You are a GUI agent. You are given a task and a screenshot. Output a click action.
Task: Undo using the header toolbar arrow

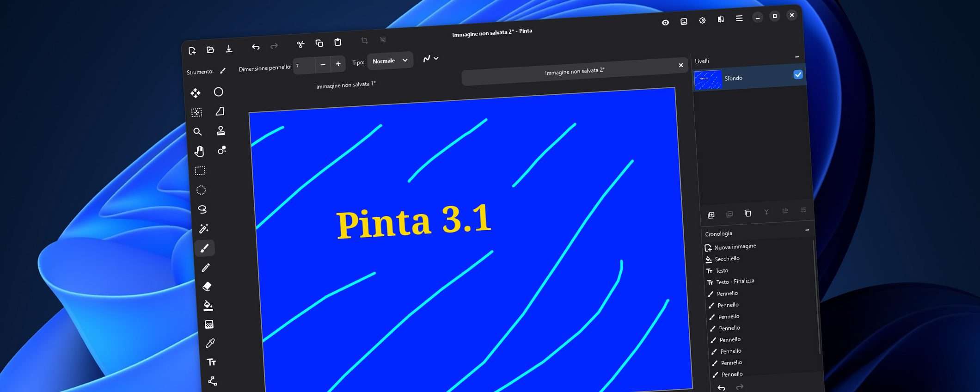tap(256, 47)
